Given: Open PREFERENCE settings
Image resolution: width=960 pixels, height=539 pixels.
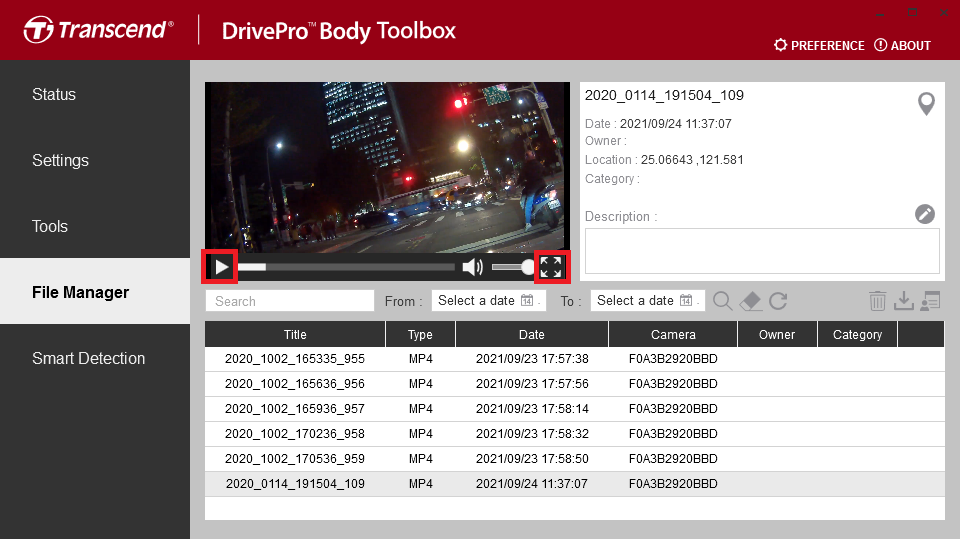Looking at the screenshot, I should [819, 45].
